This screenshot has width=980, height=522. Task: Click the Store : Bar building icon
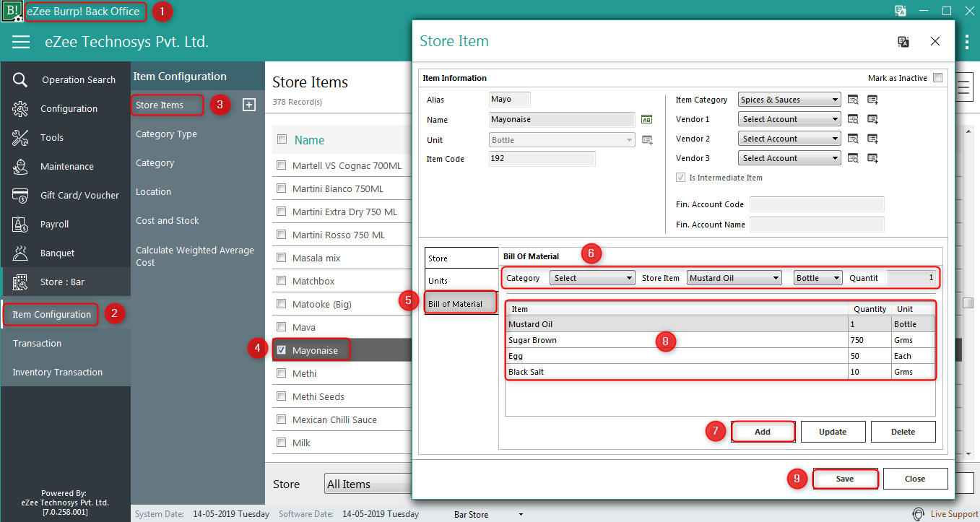[x=20, y=282]
